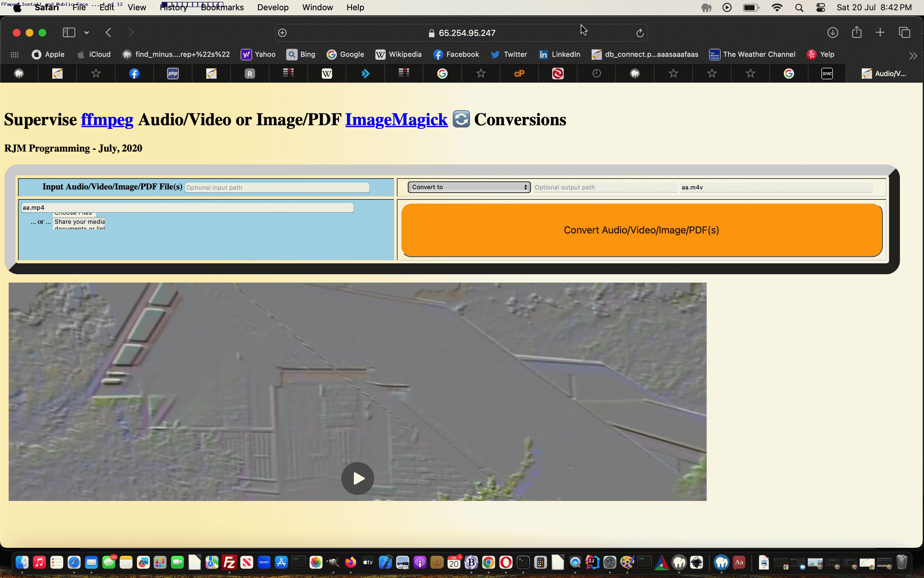The height and width of the screenshot is (578, 924).
Task: Click the Spotlight search icon in menu bar
Action: [x=799, y=8]
